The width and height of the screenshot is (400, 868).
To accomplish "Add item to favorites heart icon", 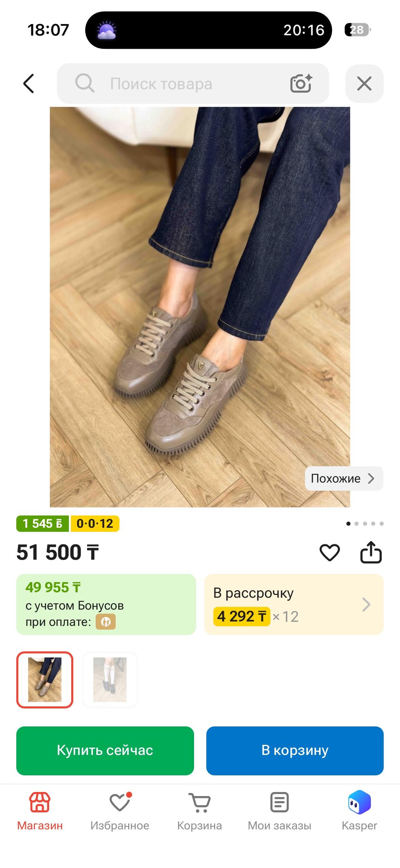I will 330,552.
